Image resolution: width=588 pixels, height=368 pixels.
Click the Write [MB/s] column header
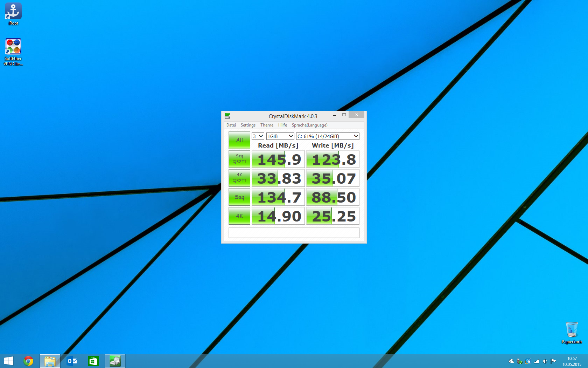click(333, 145)
